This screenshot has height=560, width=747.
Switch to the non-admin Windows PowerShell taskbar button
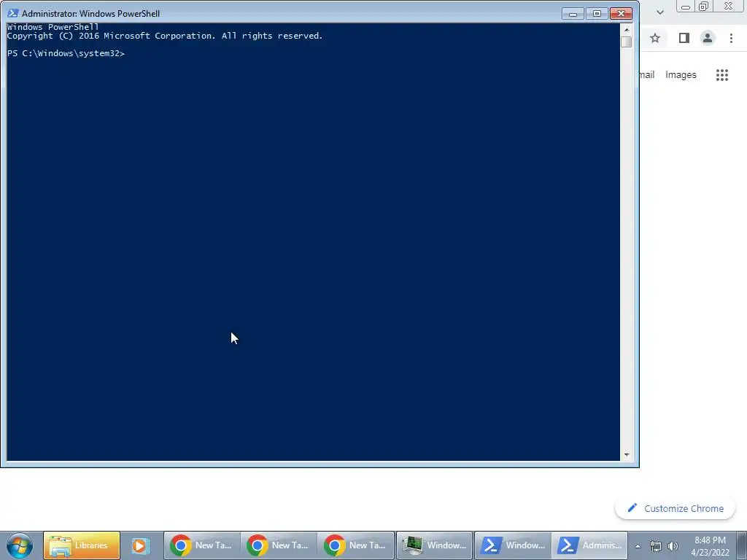513,545
